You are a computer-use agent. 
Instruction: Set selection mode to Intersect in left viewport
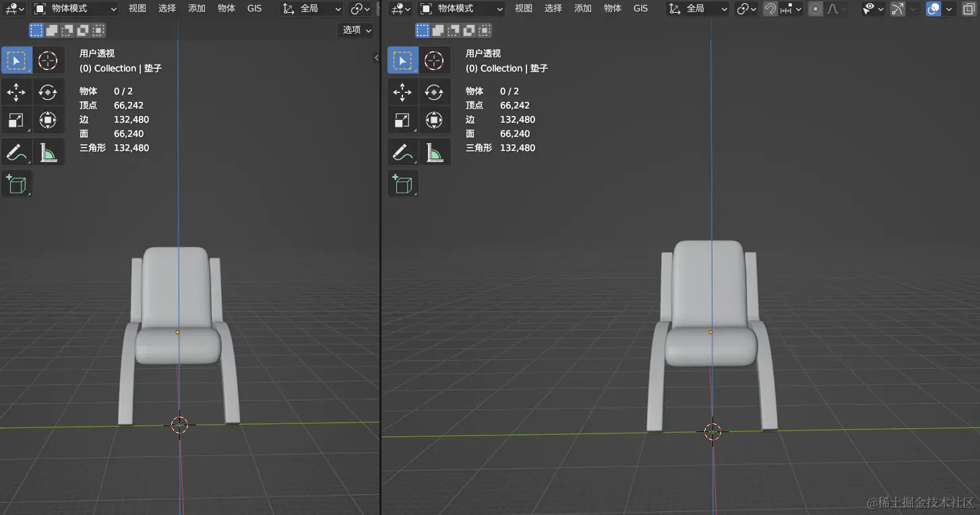pyautogui.click(x=98, y=30)
